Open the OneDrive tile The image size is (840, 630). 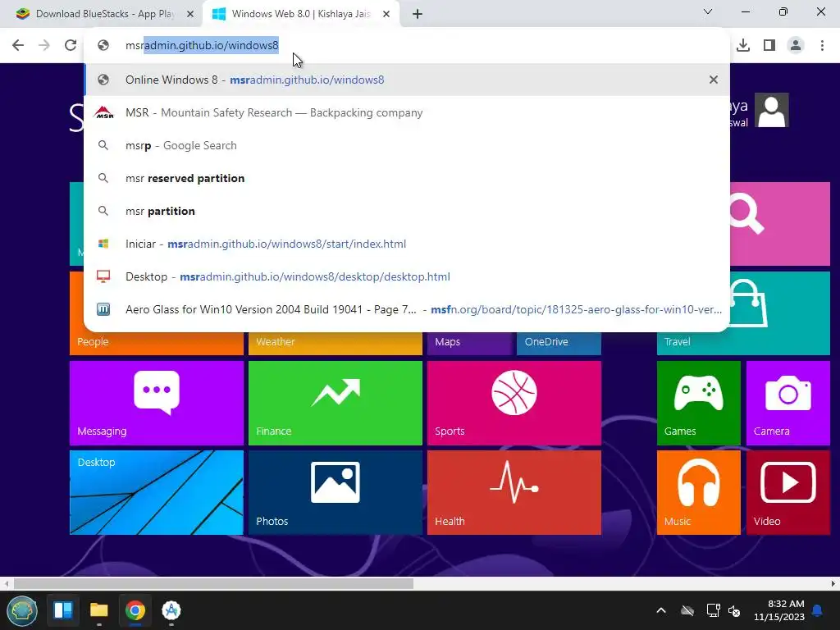[x=559, y=343]
